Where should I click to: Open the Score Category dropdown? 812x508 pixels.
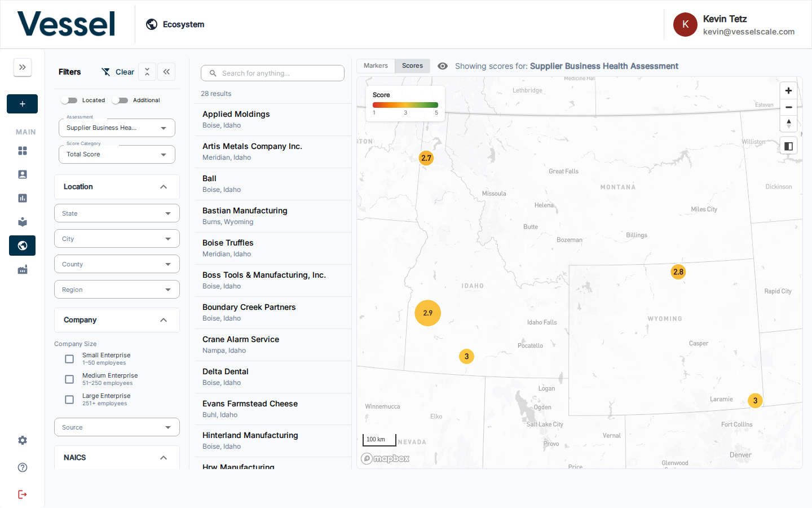[117, 154]
